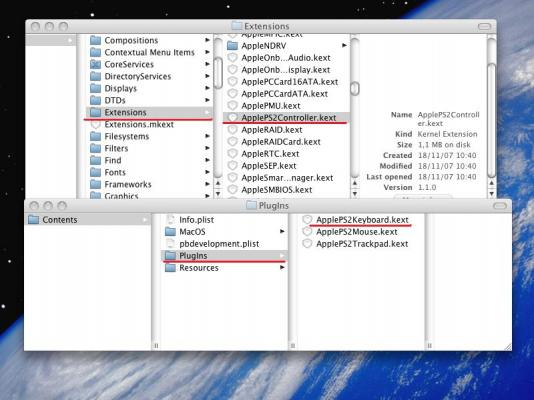Click the pbdevelopment.plist file icon

point(170,244)
